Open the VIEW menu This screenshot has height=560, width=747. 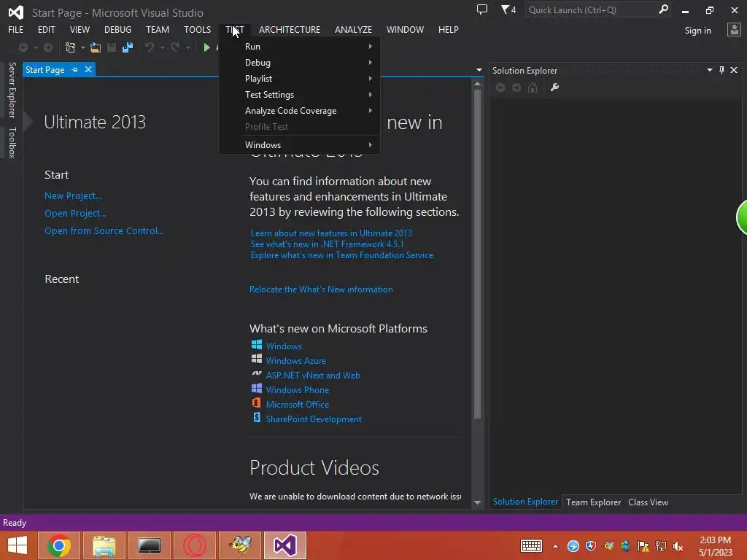pos(80,29)
